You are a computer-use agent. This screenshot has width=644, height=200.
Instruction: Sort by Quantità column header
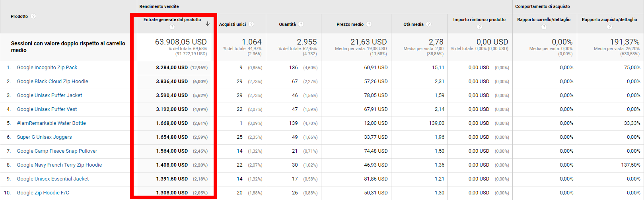click(287, 24)
